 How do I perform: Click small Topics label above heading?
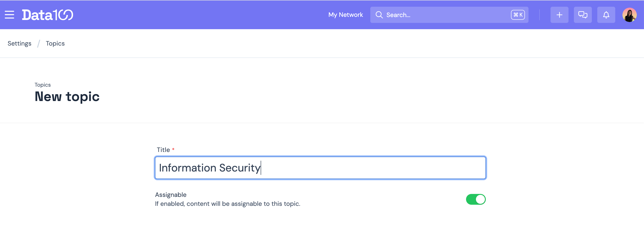tap(42, 85)
